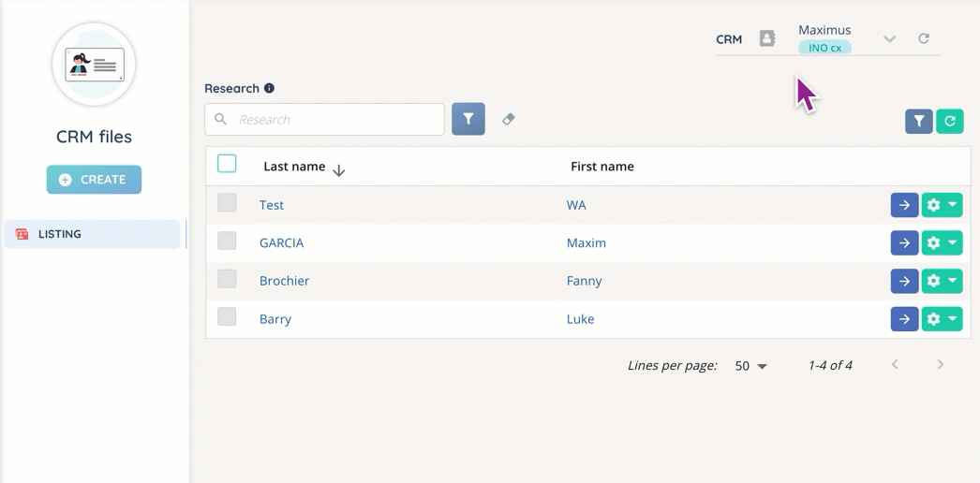Click the info icon beside the Research label
The height and width of the screenshot is (483, 980).
click(x=269, y=89)
